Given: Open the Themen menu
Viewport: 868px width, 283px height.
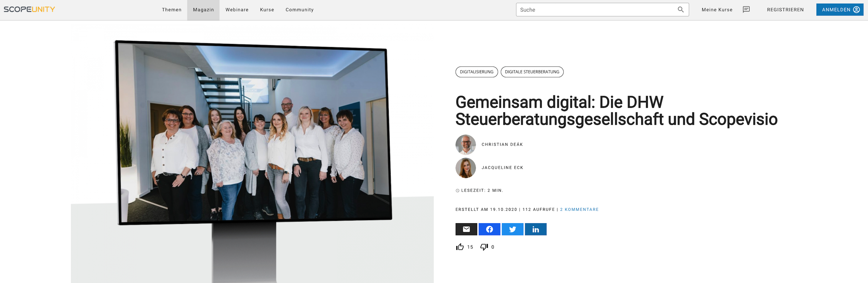Looking at the screenshot, I should (x=172, y=10).
